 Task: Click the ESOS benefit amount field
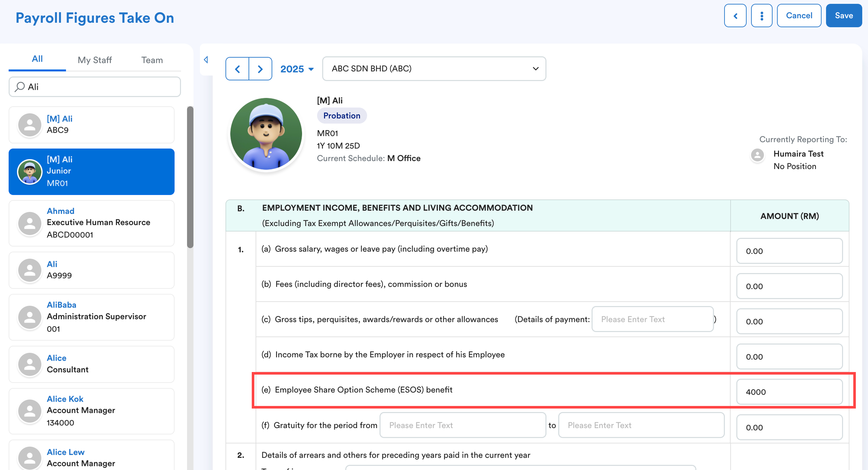(789, 392)
